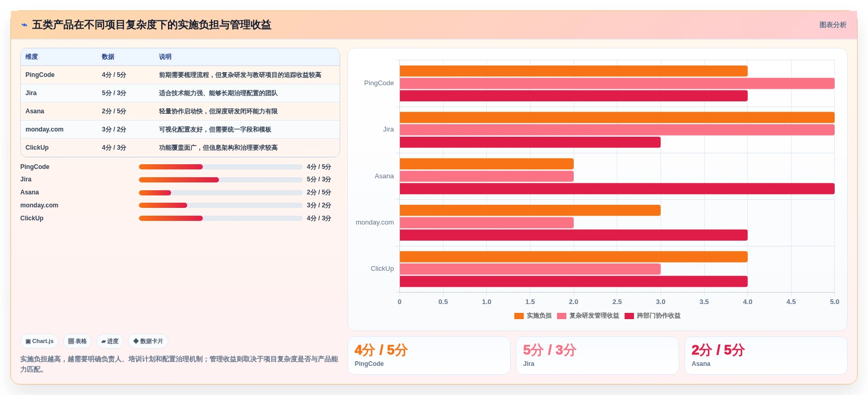Click monday.com pink chart bar
Screen dimensions: 868x395
pyautogui.click(x=487, y=222)
